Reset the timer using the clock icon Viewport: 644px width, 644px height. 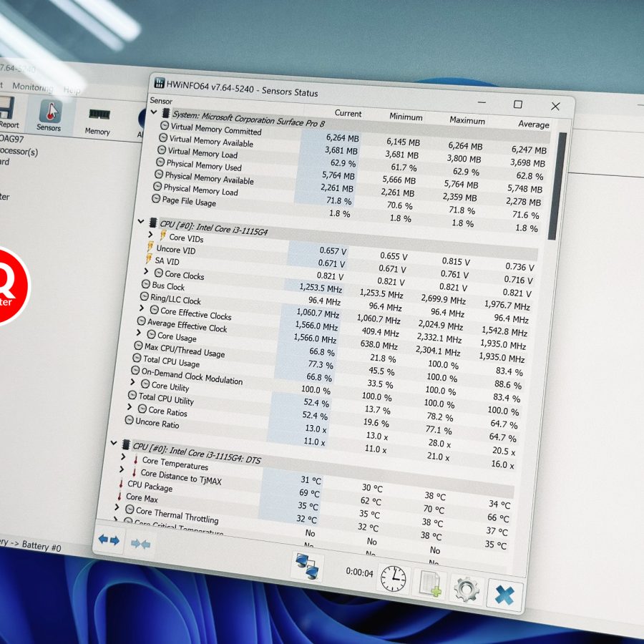(393, 578)
